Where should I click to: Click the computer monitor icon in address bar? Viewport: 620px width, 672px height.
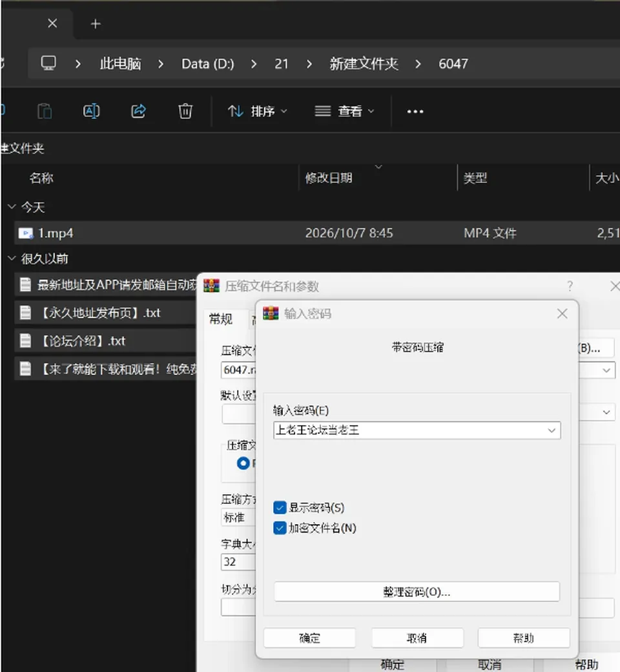click(48, 63)
